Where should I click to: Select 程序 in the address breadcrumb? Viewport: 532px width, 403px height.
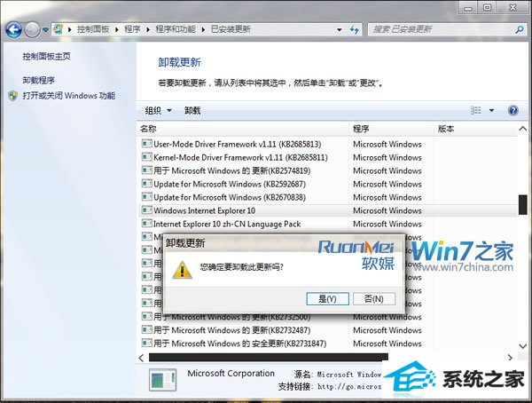(x=132, y=29)
